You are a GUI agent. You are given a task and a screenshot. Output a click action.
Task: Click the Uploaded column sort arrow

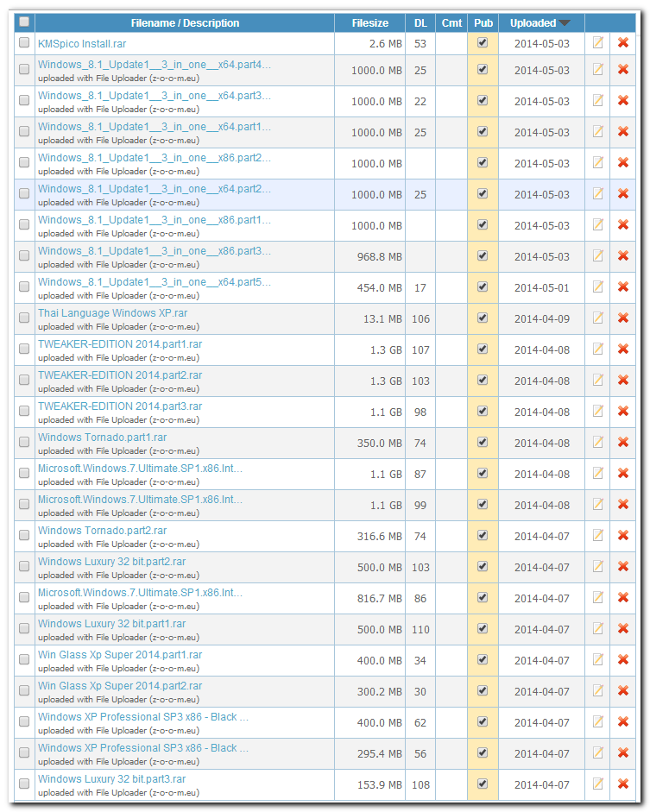[564, 22]
